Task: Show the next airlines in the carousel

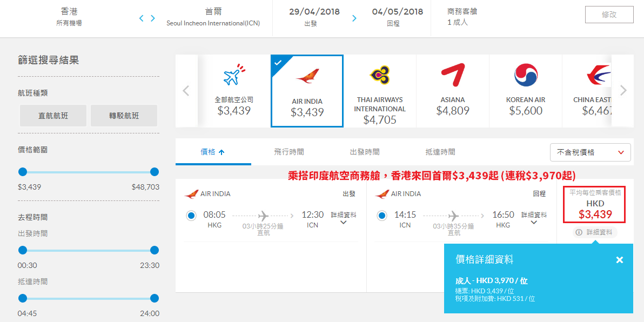Action: coord(623,90)
